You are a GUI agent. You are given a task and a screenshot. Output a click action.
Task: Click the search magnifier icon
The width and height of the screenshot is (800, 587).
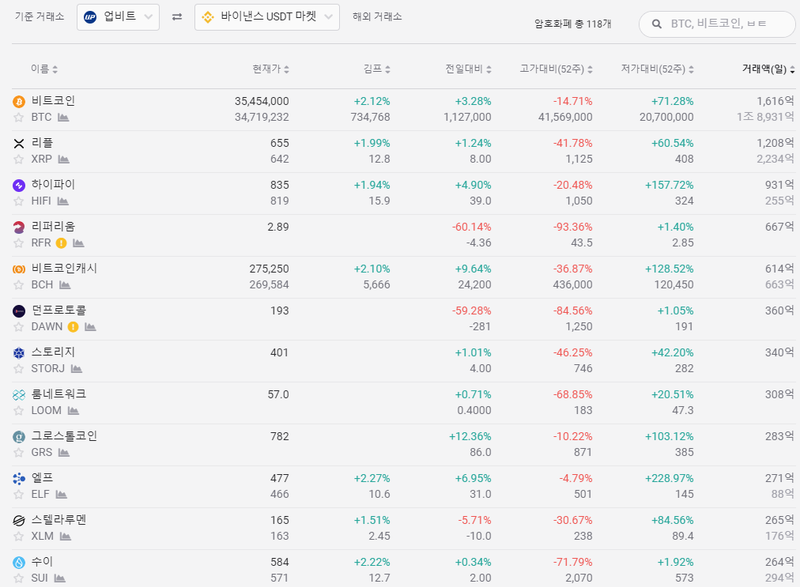657,23
